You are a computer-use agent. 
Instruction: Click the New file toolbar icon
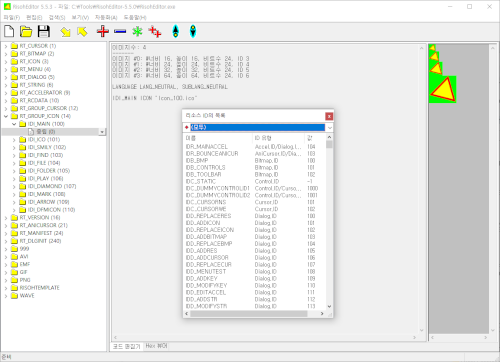click(x=9, y=31)
